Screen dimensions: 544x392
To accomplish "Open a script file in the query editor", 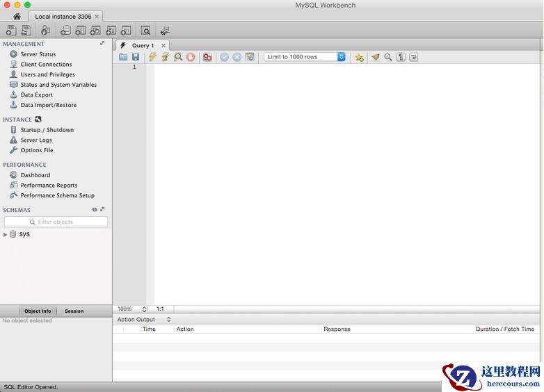I will (123, 57).
